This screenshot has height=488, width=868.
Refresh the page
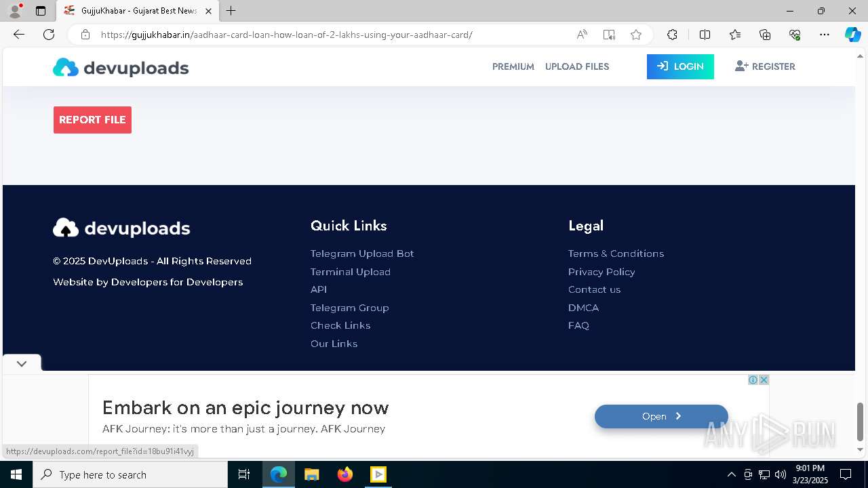click(x=49, y=35)
